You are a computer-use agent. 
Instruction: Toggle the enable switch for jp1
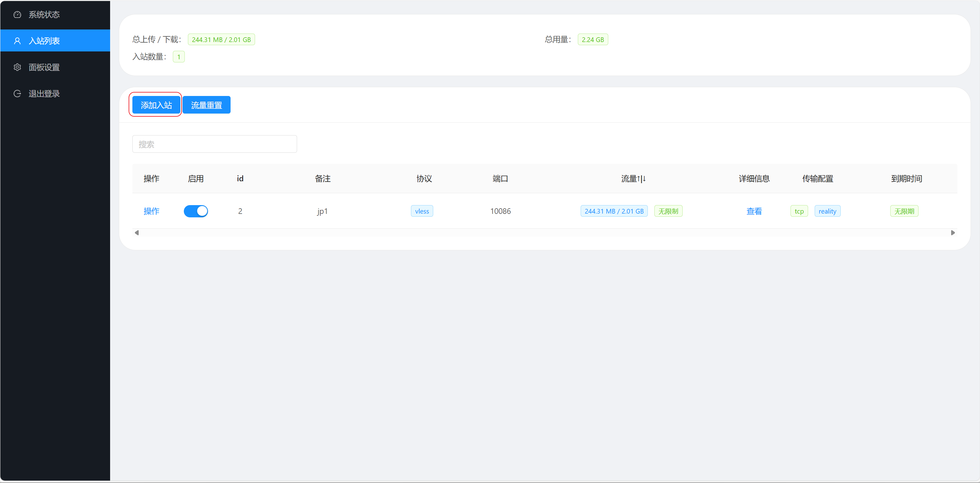196,211
